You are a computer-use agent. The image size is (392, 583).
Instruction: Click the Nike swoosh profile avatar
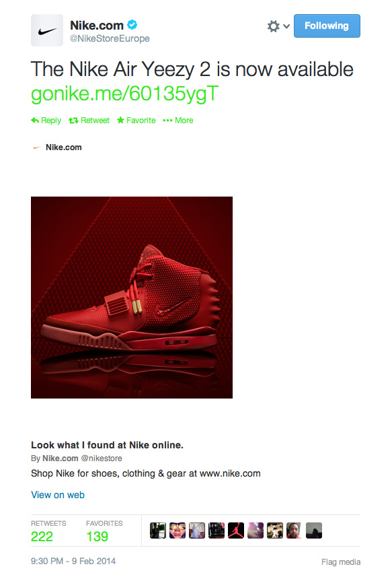47,30
